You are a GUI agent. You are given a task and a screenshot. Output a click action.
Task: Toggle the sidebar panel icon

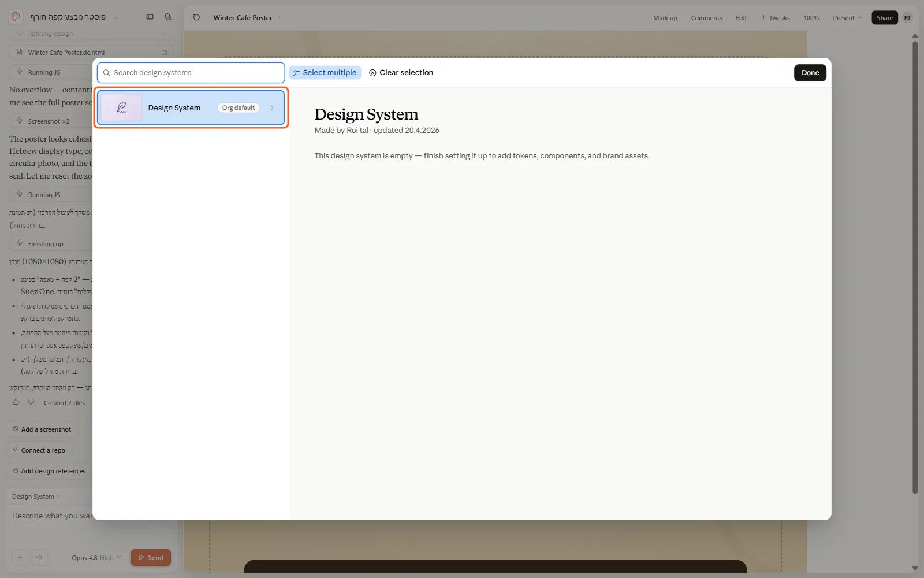(x=150, y=17)
